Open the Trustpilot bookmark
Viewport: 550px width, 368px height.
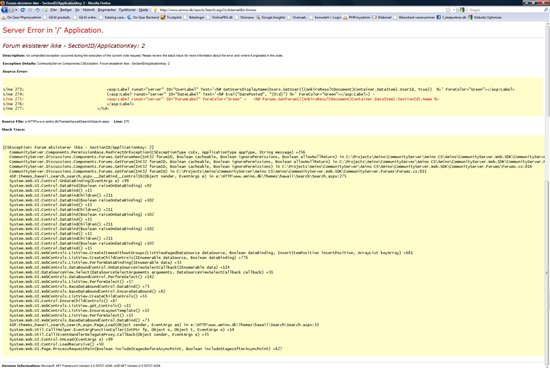(171, 17)
